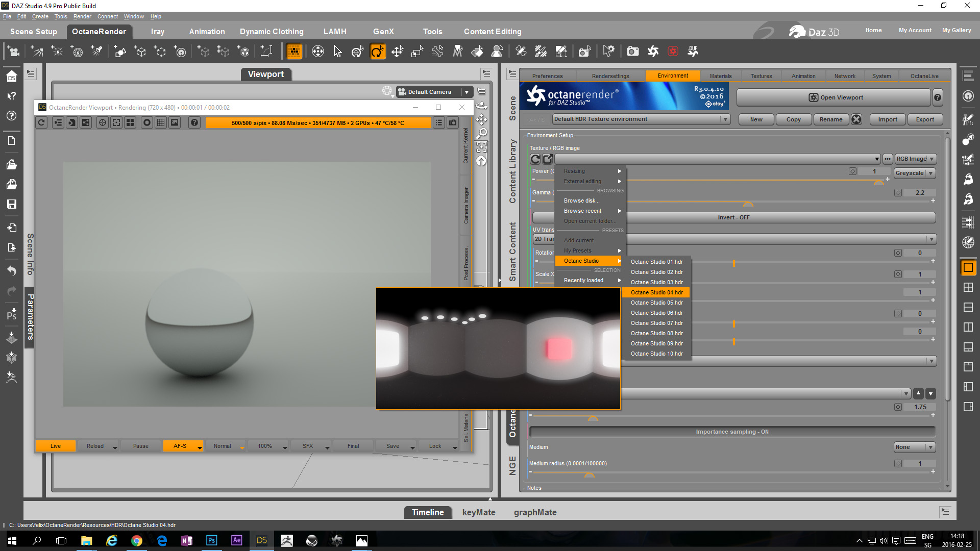
Task: Click the Copy environment button
Action: click(x=793, y=119)
